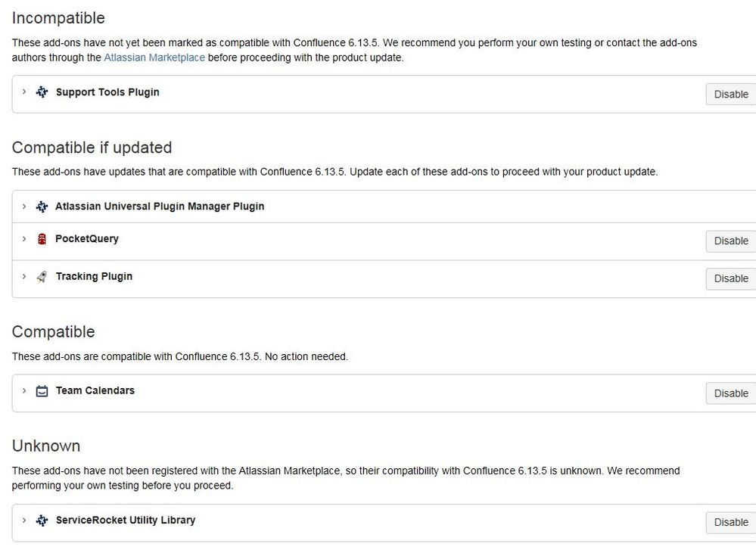
Task: Click the Tracking Plugin rocket icon
Action: pos(42,277)
